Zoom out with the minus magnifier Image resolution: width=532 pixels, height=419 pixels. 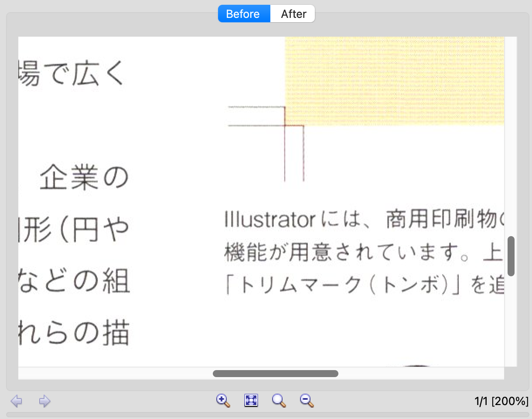point(307,400)
